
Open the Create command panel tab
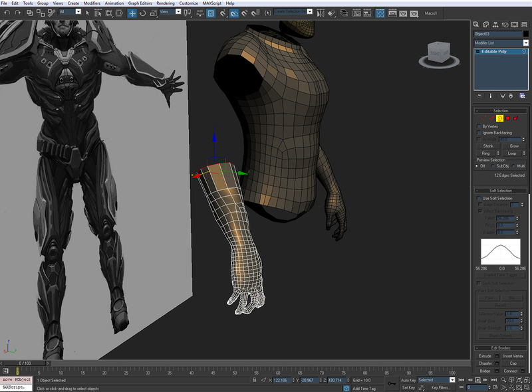tap(476, 25)
